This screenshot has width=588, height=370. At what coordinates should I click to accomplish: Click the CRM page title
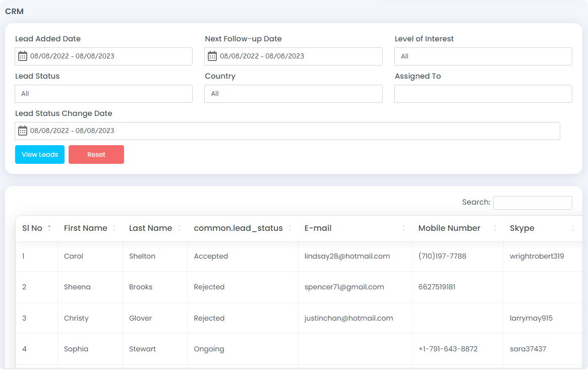click(x=14, y=11)
